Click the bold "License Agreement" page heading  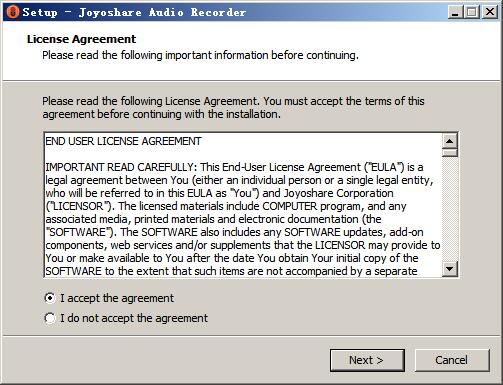tap(81, 39)
